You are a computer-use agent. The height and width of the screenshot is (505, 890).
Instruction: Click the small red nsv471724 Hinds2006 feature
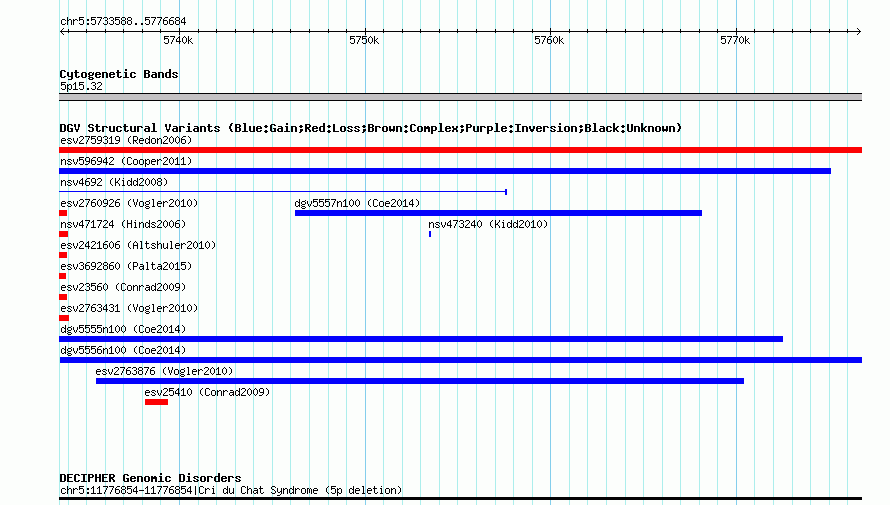(64, 234)
